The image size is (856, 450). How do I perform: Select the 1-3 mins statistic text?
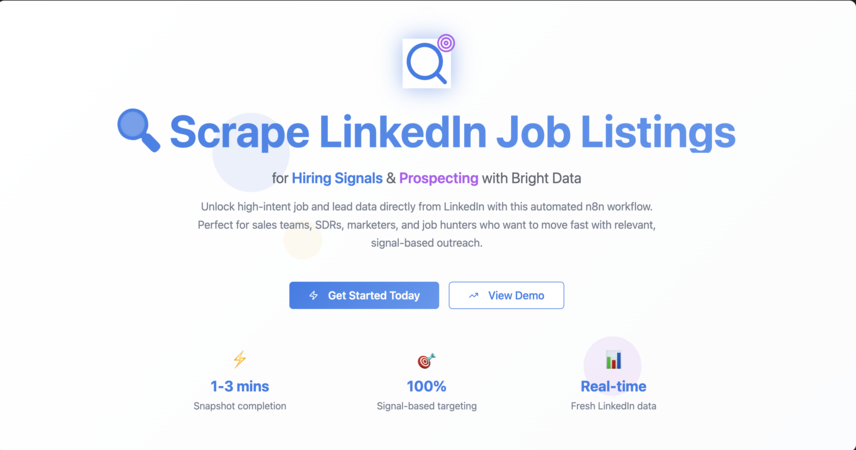coord(240,386)
